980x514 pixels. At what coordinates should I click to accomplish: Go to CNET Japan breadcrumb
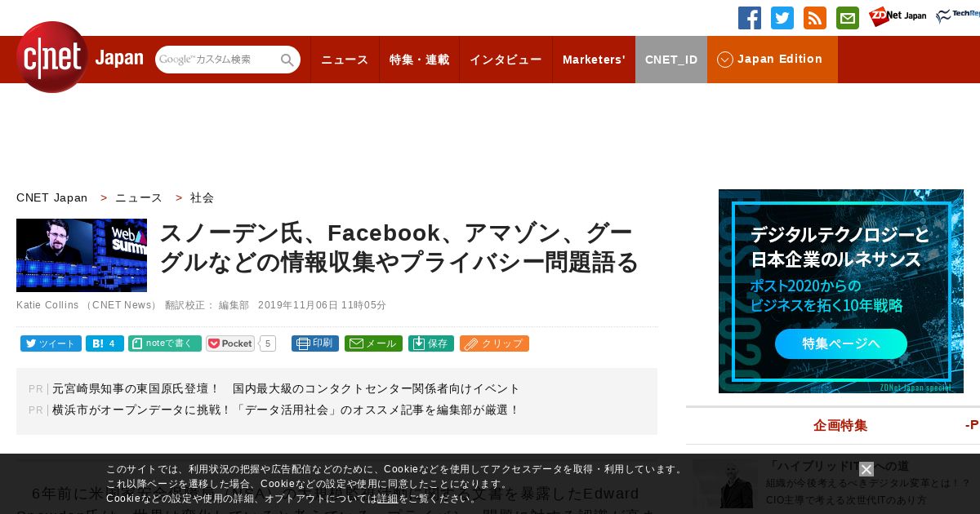(x=51, y=197)
